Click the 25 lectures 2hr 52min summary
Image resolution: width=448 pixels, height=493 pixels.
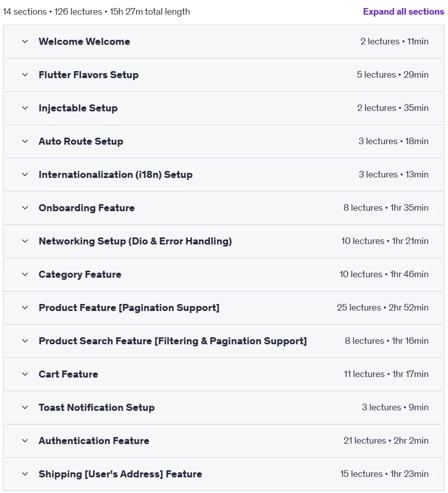pos(382,307)
